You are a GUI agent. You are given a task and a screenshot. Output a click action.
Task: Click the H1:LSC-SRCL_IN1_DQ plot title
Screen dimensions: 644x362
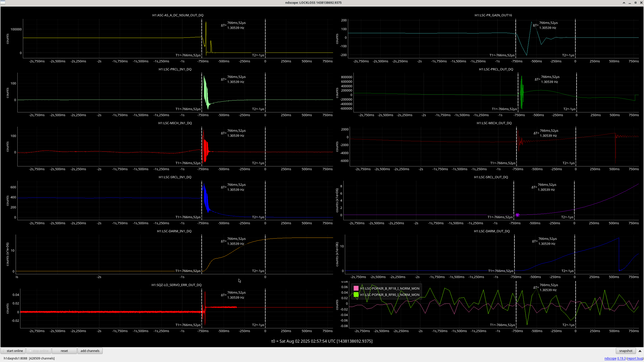pos(175,177)
